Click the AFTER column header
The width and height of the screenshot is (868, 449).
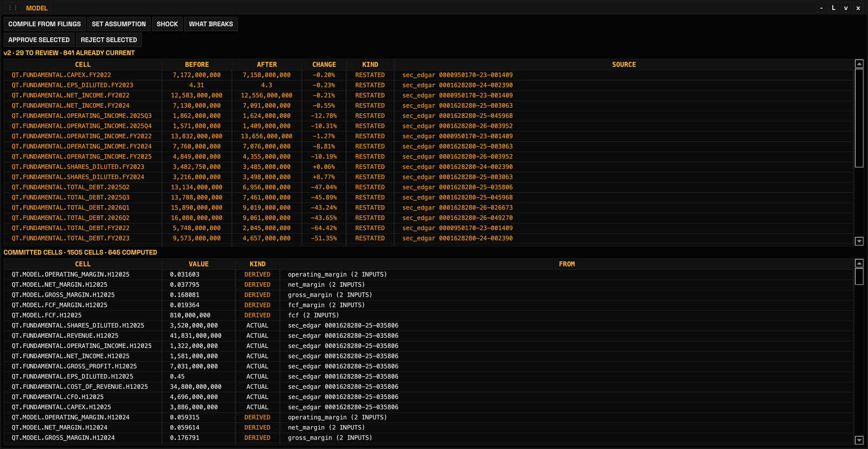pyautogui.click(x=267, y=65)
